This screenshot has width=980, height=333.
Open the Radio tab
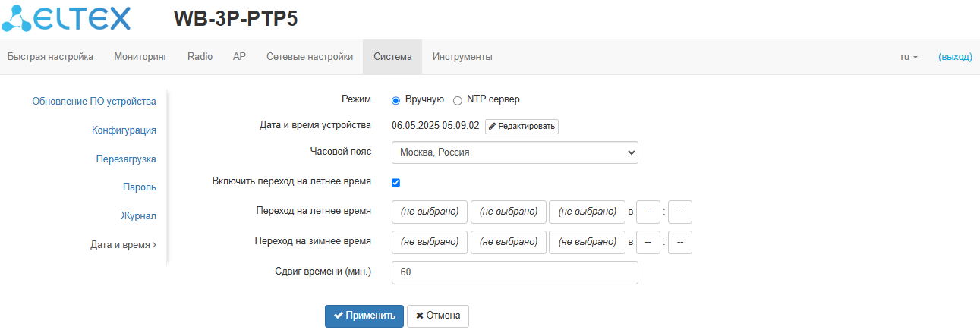[200, 57]
